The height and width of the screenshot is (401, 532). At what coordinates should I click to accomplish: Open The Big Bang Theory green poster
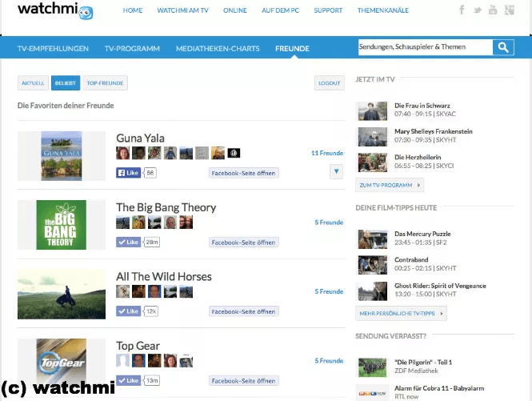62,225
